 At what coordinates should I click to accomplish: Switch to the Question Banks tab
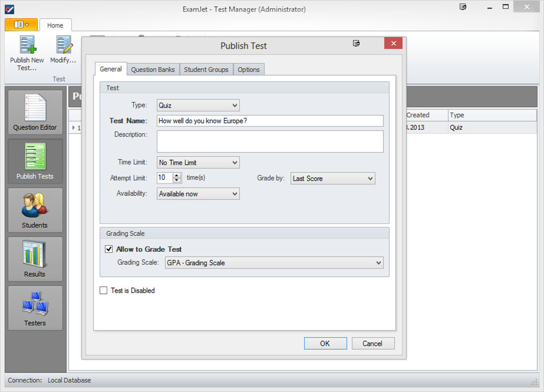153,69
